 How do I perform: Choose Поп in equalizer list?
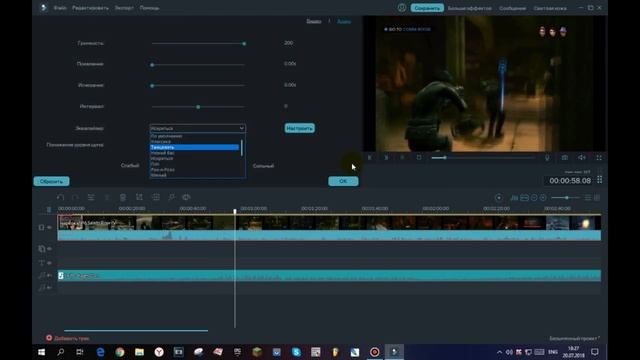(155, 164)
